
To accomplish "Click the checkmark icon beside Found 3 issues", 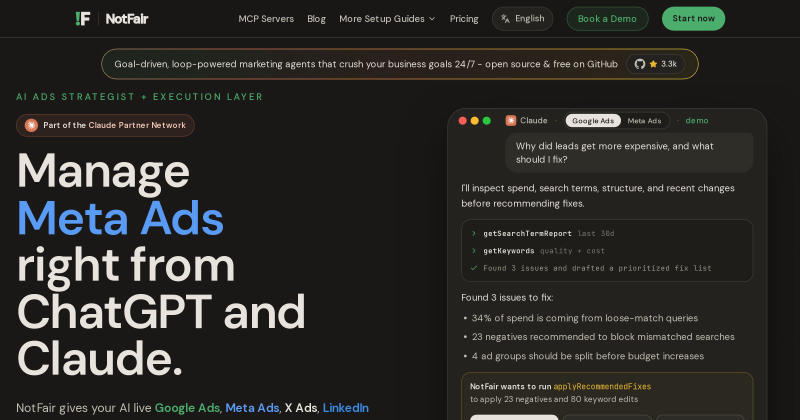I will [473, 268].
